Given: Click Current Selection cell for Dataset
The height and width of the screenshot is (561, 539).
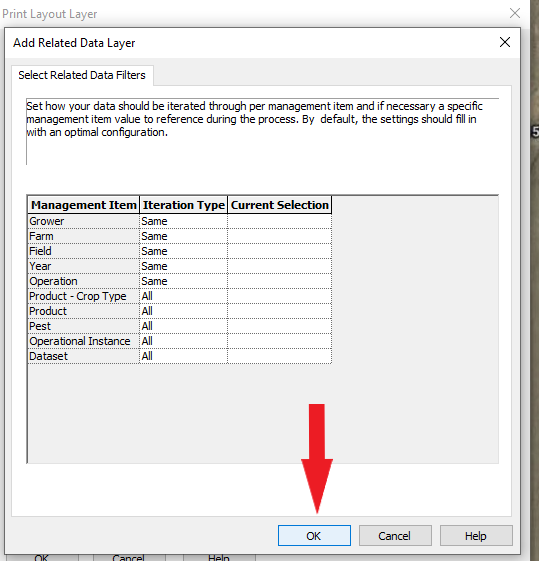Looking at the screenshot, I should pos(279,356).
